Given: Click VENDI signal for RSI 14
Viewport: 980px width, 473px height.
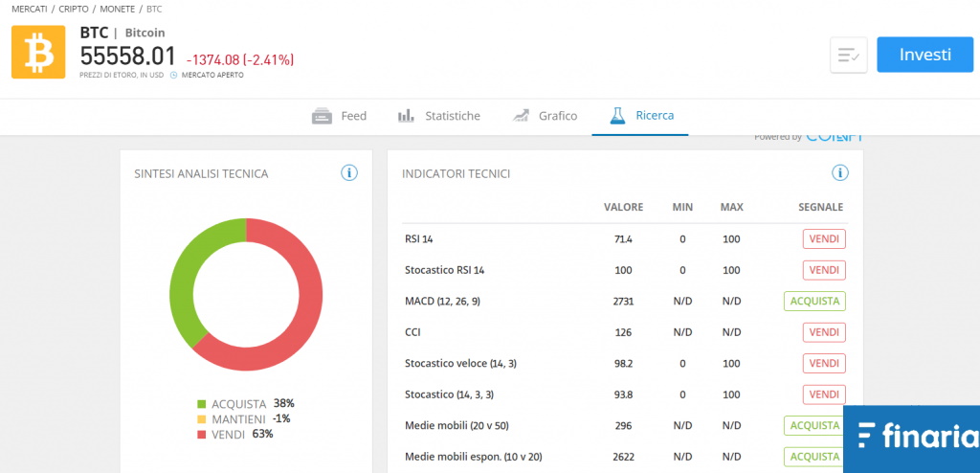Looking at the screenshot, I should click(x=823, y=239).
